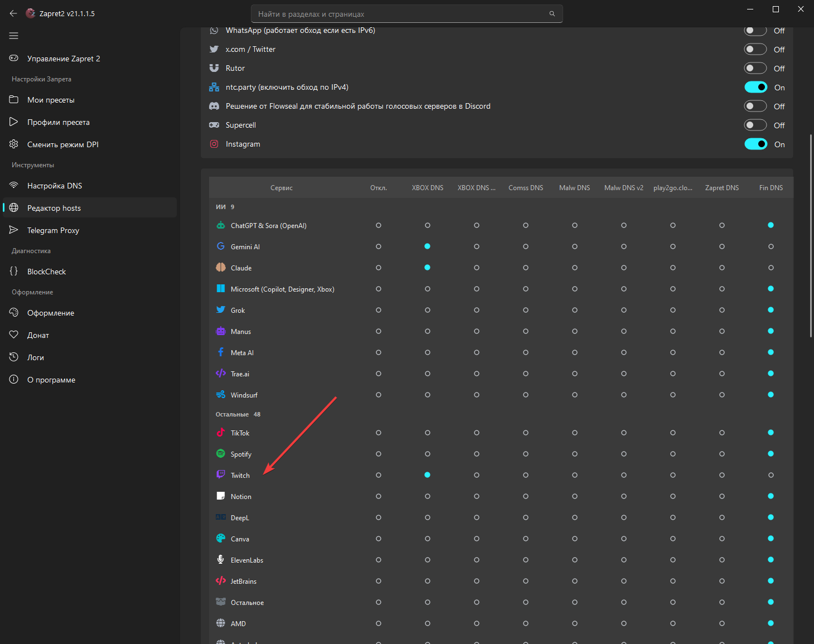The width and height of the screenshot is (814, 644).
Task: Click the Manus robot icon
Action: point(221,331)
